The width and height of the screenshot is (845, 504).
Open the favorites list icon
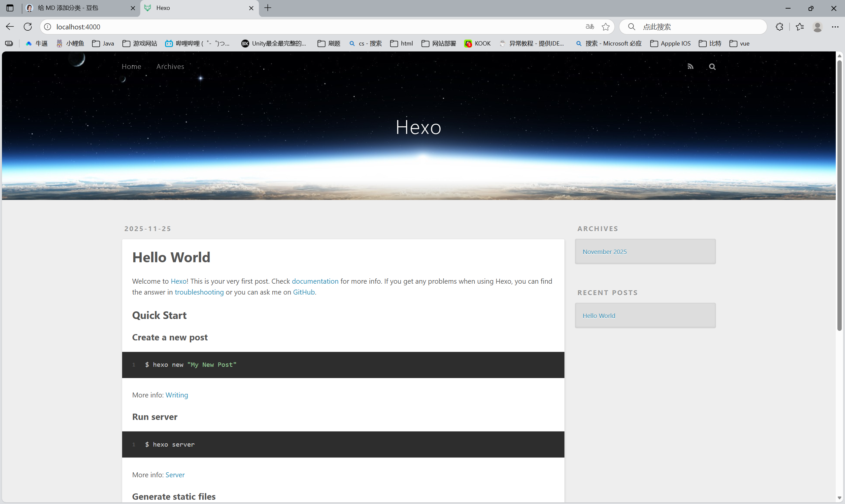pyautogui.click(x=799, y=26)
